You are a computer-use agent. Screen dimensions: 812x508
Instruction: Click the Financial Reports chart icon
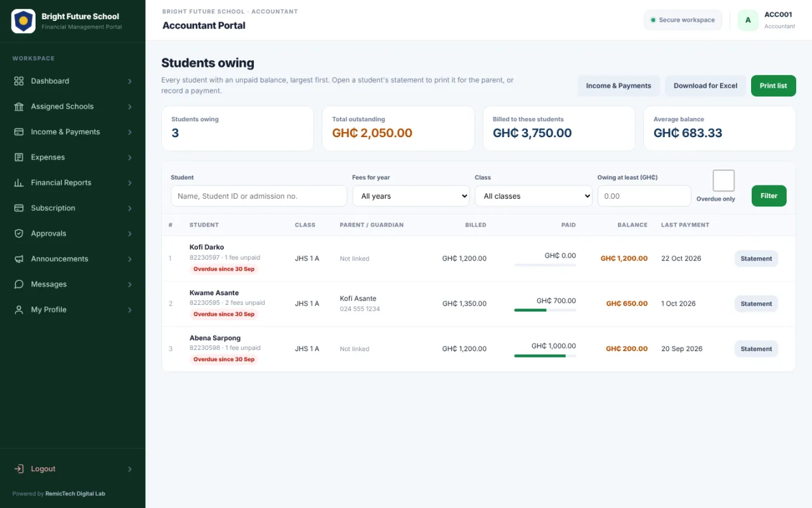[x=19, y=183]
